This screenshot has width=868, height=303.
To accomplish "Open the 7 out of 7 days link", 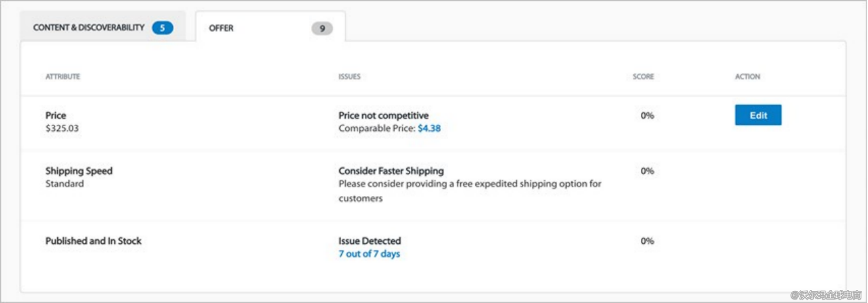I will (369, 254).
